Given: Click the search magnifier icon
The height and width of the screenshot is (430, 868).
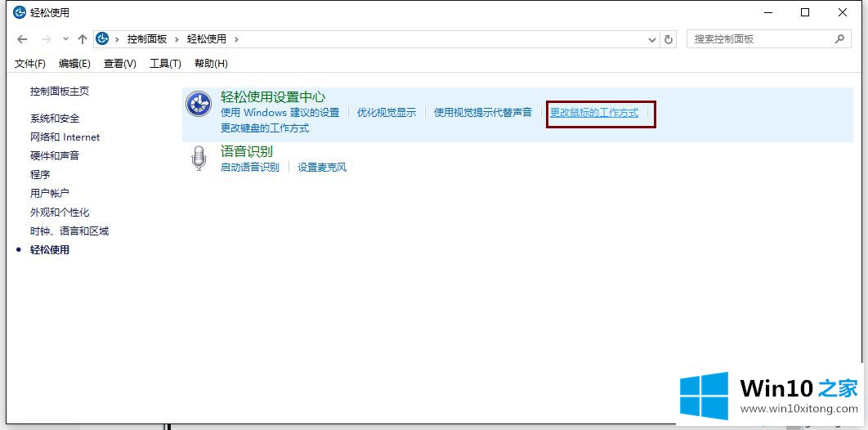Looking at the screenshot, I should click(839, 38).
